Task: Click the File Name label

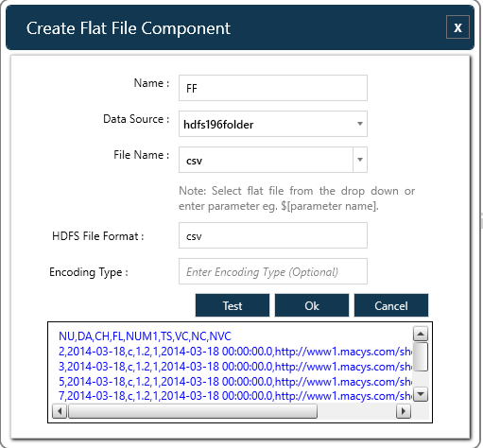Action: 142,155
